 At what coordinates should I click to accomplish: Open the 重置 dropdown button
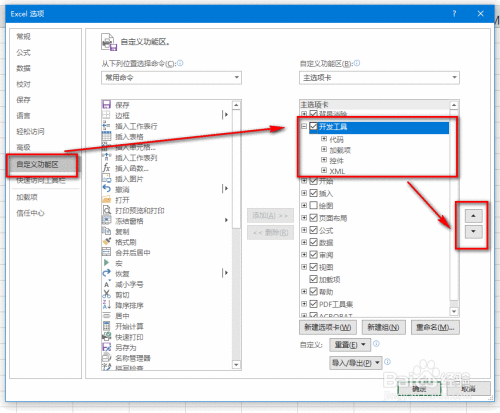tap(350, 345)
